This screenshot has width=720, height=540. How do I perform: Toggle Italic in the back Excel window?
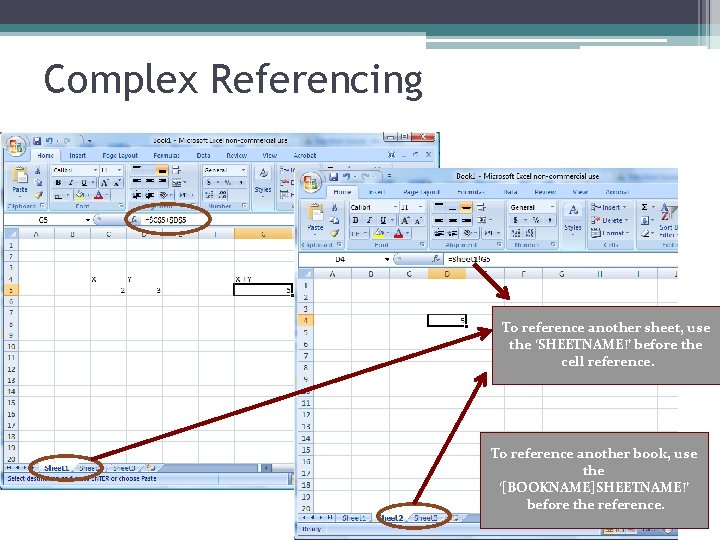tap(71, 183)
